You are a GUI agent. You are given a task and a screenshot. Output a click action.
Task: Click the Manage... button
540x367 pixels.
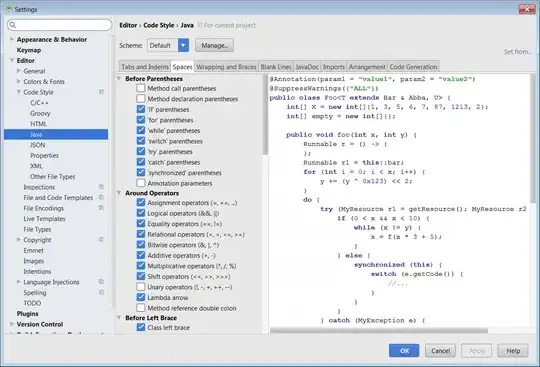pyautogui.click(x=215, y=45)
